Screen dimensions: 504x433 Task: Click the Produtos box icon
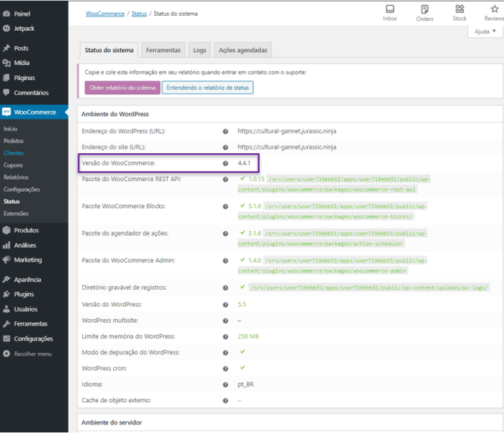6,230
